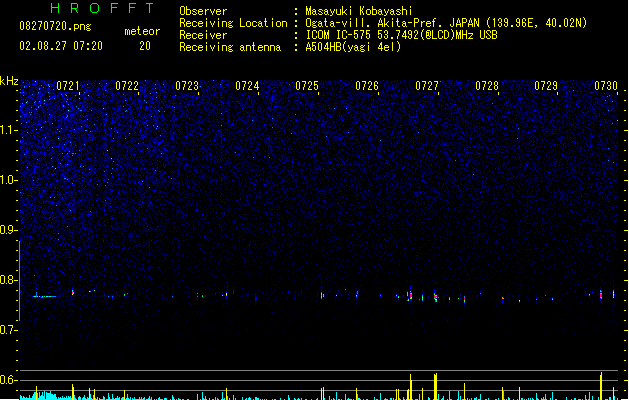Click the 0726 time marker
Image resolution: width=629 pixels, height=400 pixels.
pyautogui.click(x=367, y=86)
